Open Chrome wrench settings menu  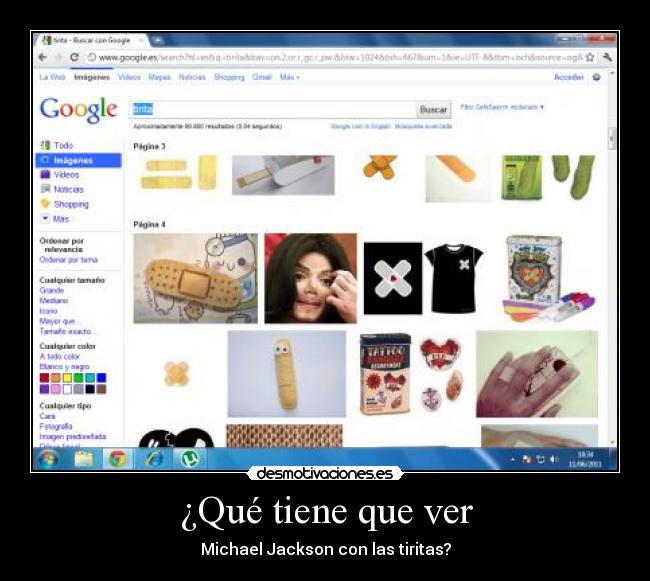[x=607, y=57]
